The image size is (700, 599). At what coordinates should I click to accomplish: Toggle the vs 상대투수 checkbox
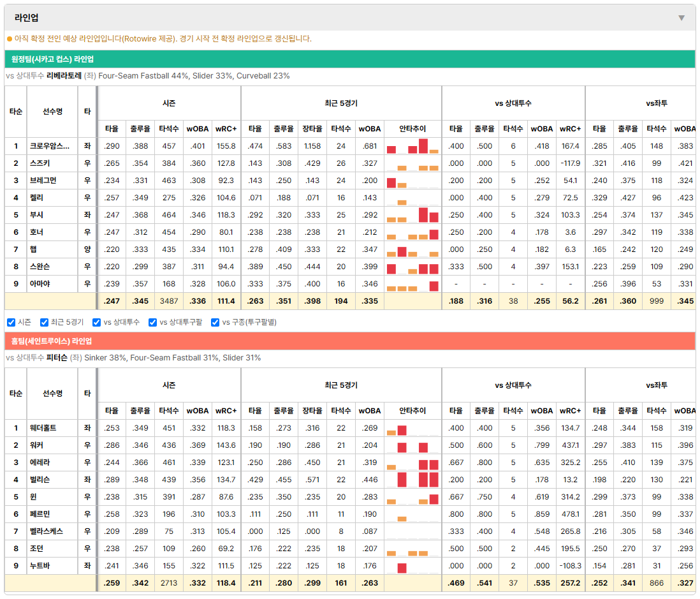click(96, 323)
